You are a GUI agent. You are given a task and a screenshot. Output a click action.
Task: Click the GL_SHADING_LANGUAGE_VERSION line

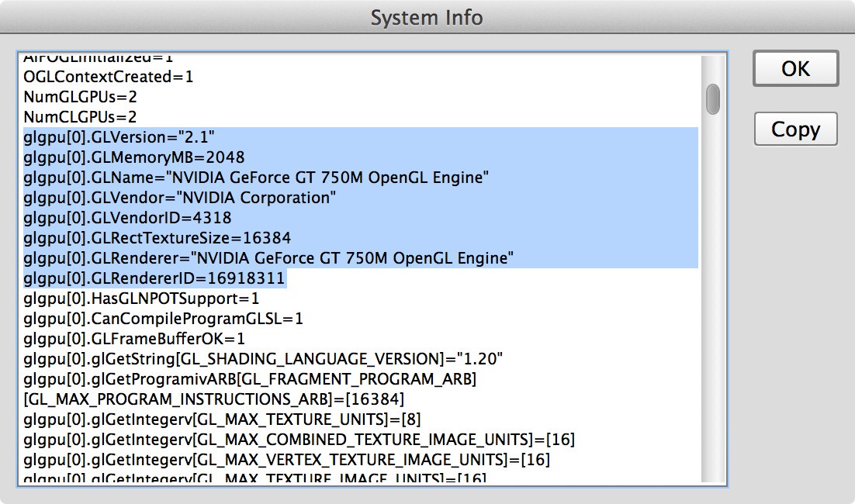pos(263,358)
